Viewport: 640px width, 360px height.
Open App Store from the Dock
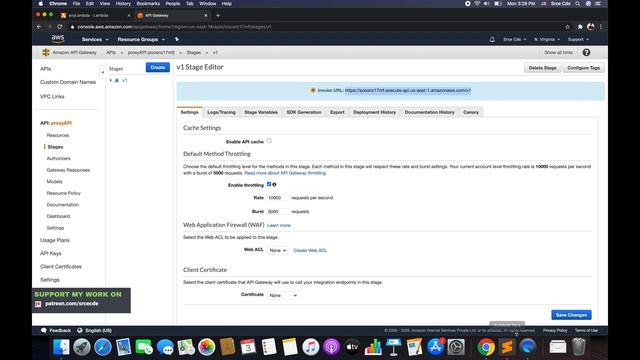(436, 347)
